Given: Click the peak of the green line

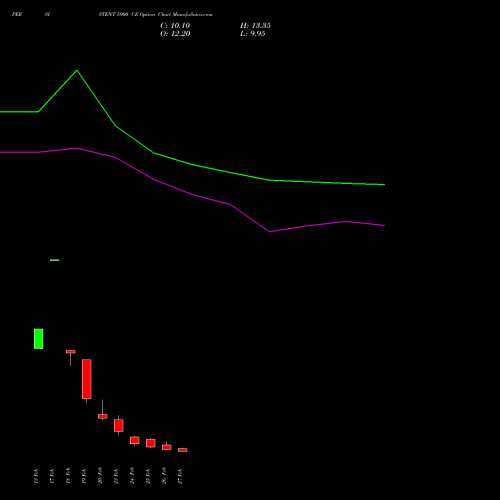Looking at the screenshot, I should point(77,70).
